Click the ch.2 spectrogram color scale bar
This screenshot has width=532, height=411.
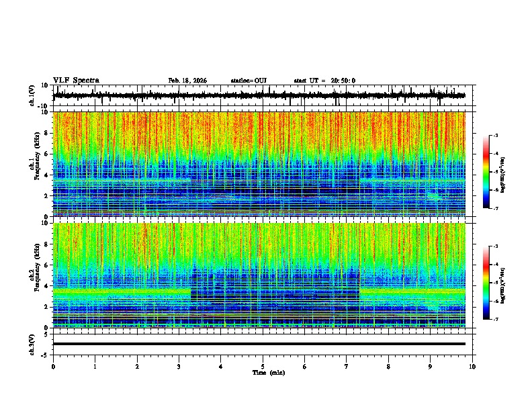486,283
